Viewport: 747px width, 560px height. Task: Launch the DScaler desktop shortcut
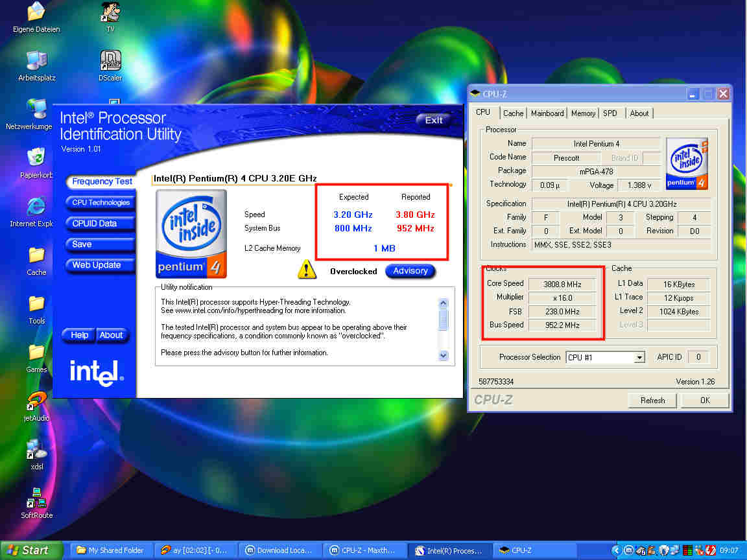click(x=110, y=60)
